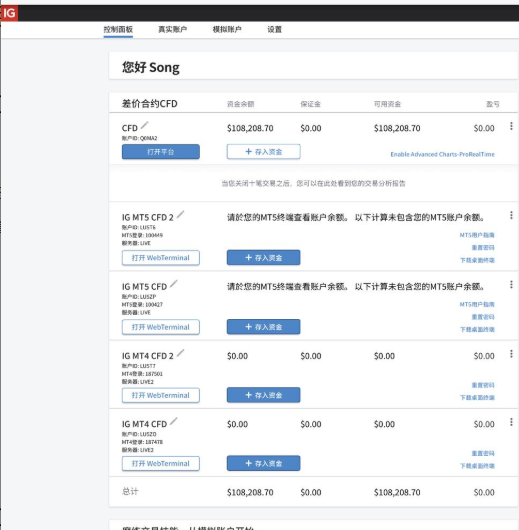This screenshot has width=519, height=530.
Task: Open MT5用户指南 link for IG MT5 CFD
Action: pos(477,305)
